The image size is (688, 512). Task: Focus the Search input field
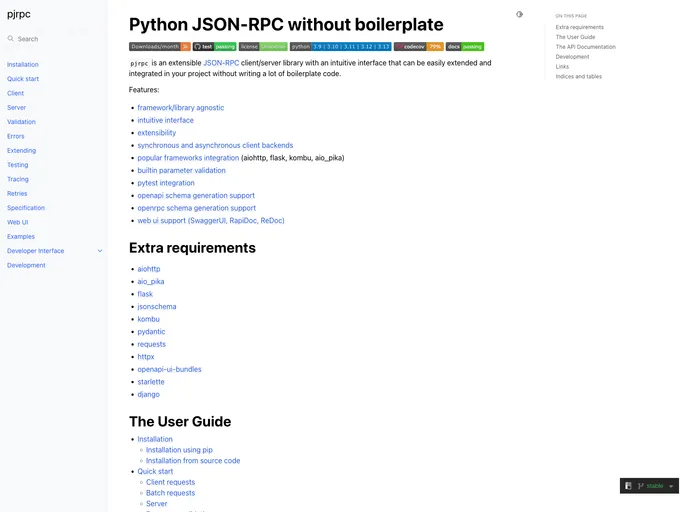click(54, 39)
